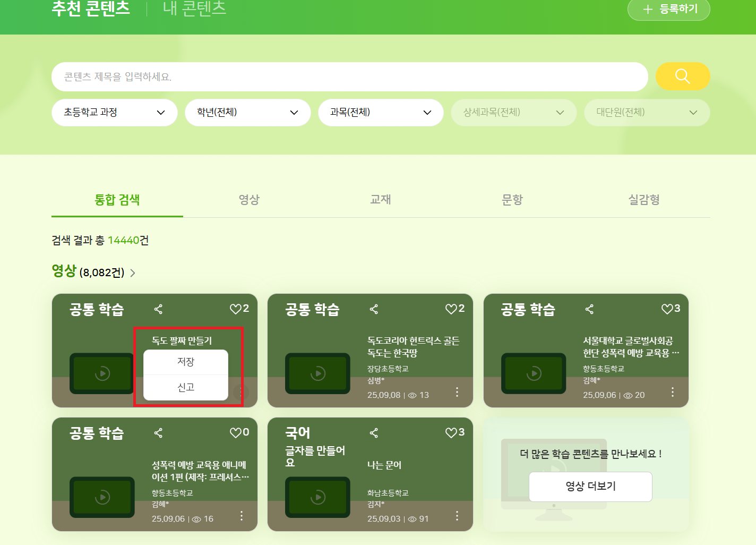Image resolution: width=756 pixels, height=545 pixels.
Task: Click the 영상 더보기 button
Action: coord(590,487)
